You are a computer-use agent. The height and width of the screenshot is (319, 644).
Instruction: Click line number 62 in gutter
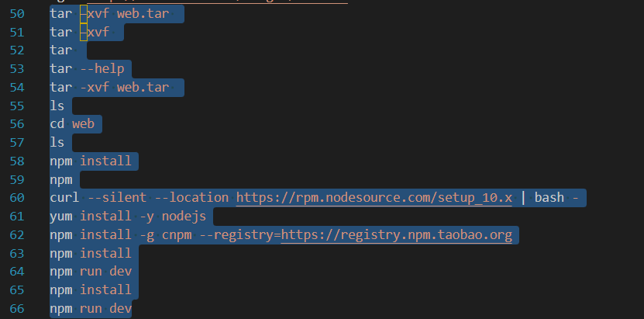tap(17, 234)
